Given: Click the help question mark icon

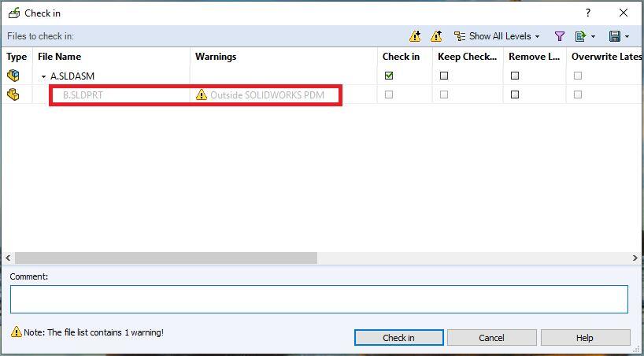Looking at the screenshot, I should (587, 13).
